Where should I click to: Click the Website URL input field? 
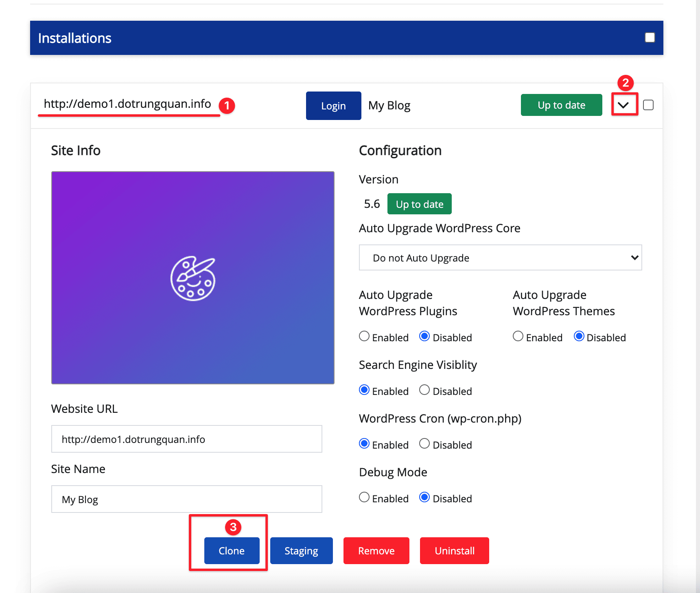click(x=186, y=439)
